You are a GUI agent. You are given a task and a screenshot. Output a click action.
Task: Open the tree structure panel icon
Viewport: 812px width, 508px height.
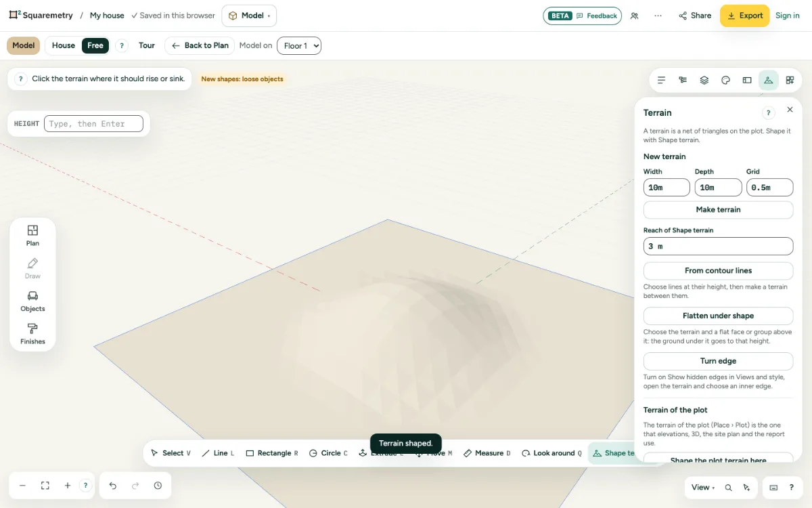[683, 80]
